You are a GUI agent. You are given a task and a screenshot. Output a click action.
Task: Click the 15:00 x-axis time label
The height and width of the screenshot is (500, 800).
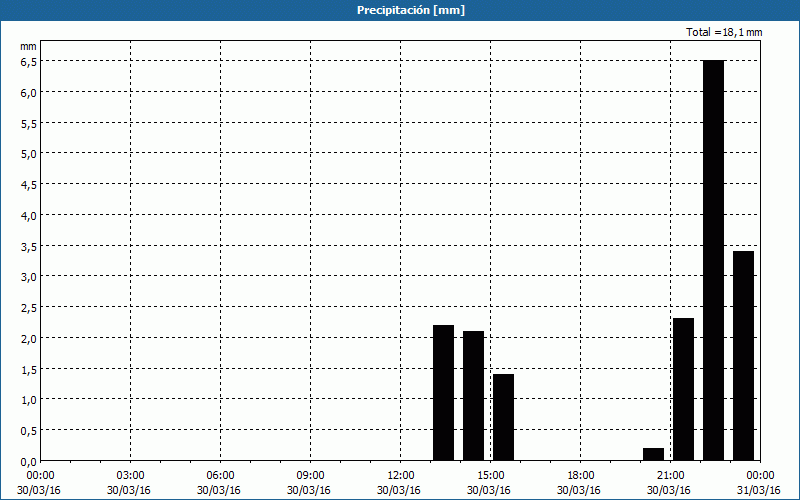tap(490, 476)
